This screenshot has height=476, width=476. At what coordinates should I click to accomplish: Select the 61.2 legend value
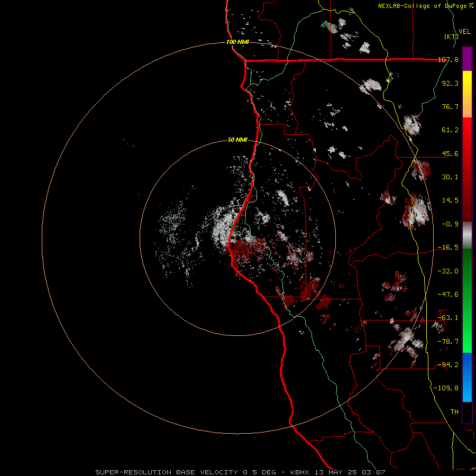450,130
